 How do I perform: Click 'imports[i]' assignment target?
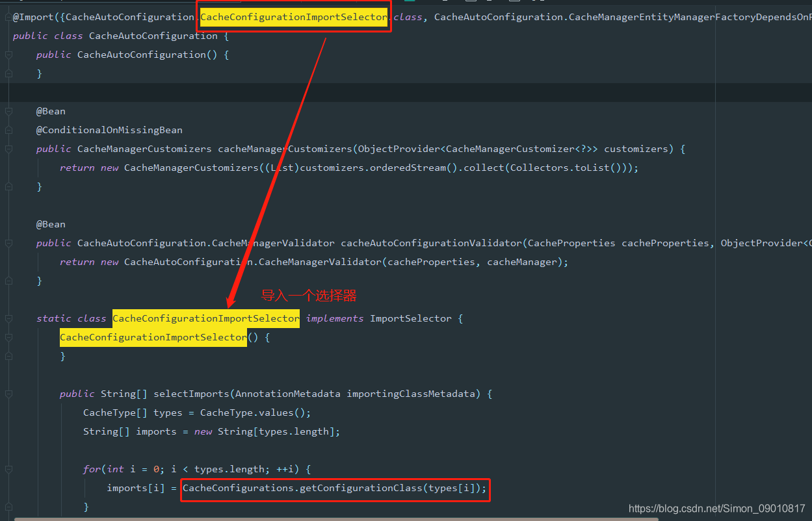click(x=136, y=488)
